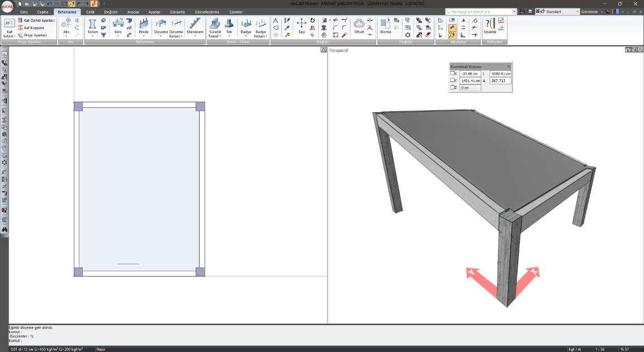Check the Z checkbox in coordinate box
Viewport: 644px width, 352px height.
point(453,88)
